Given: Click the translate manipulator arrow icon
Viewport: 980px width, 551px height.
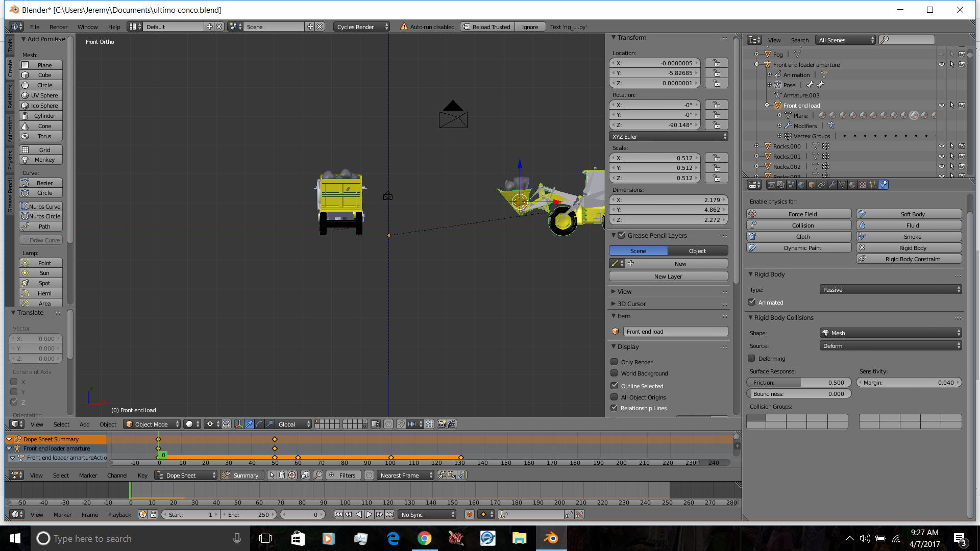Looking at the screenshot, I should coord(249,424).
